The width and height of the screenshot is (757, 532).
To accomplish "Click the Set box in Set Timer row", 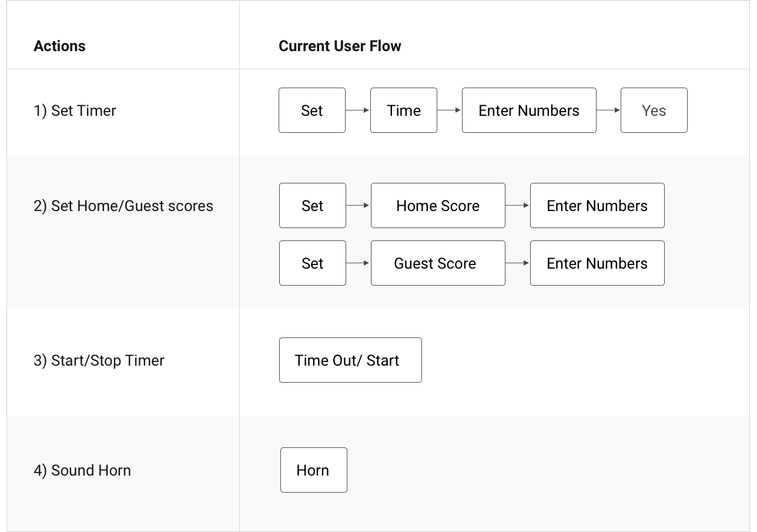I will [311, 111].
